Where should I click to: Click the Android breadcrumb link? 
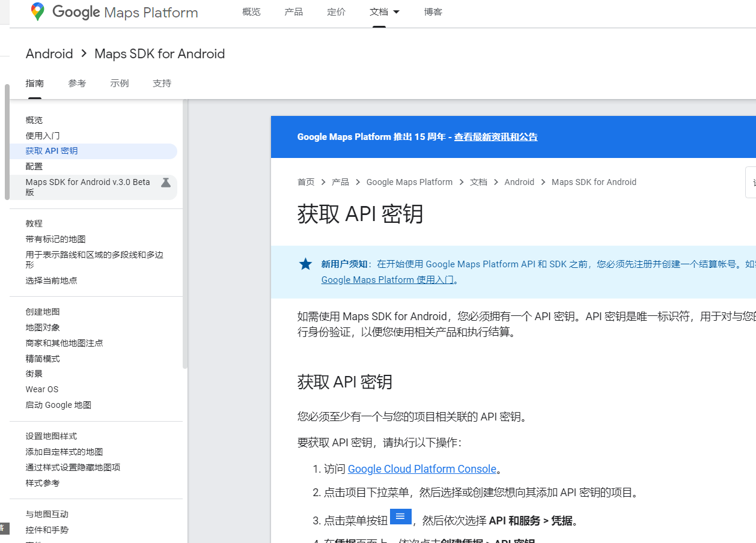[x=519, y=182]
